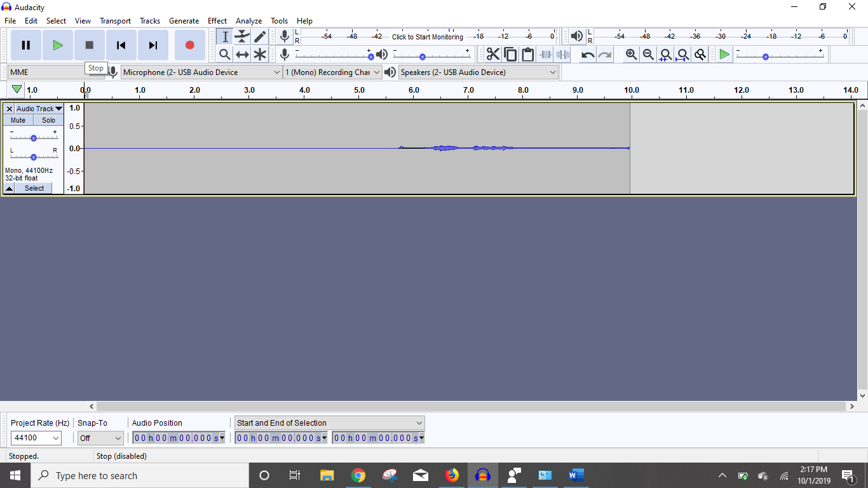The height and width of the screenshot is (488, 868).
Task: Select the Multi-Tool asterisk icon
Action: (x=260, y=55)
